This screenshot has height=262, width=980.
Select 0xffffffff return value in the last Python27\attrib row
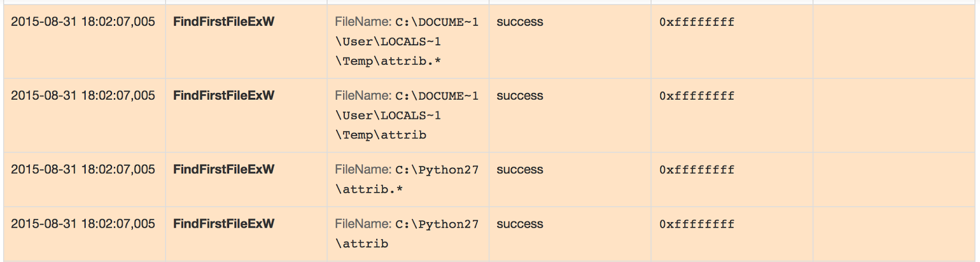coord(696,224)
